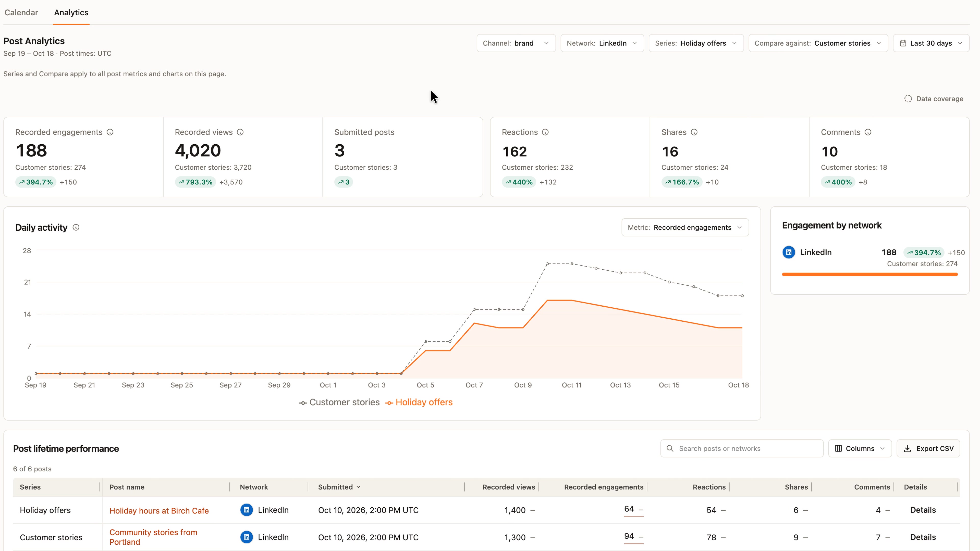Click the Post name column header
The image size is (980, 551).
pos(127,487)
